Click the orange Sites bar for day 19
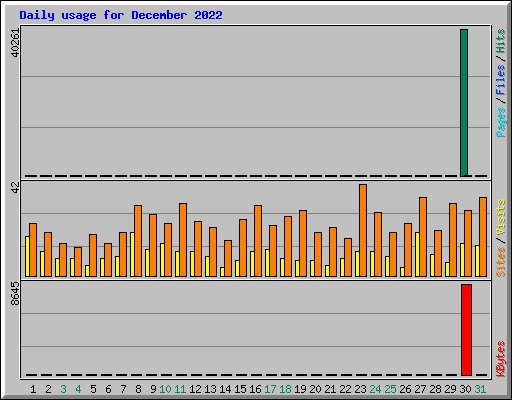This screenshot has height=400, width=512. tap(303, 243)
